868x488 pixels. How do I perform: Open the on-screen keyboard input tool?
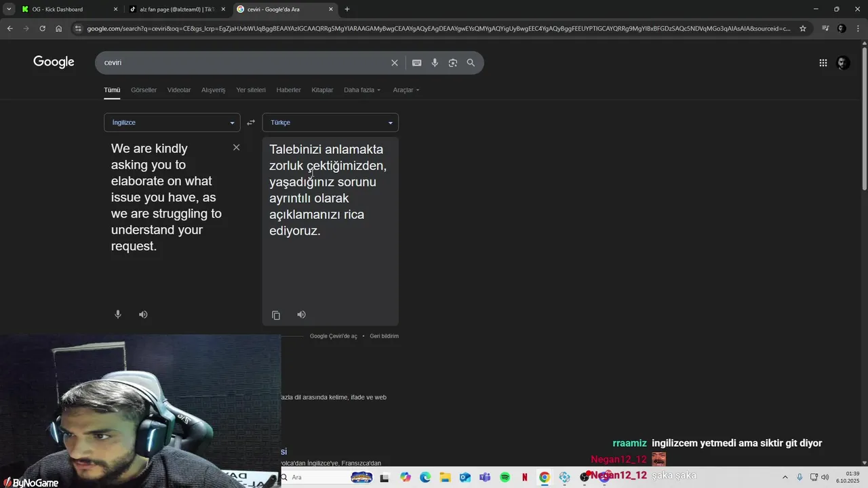pyautogui.click(x=416, y=62)
